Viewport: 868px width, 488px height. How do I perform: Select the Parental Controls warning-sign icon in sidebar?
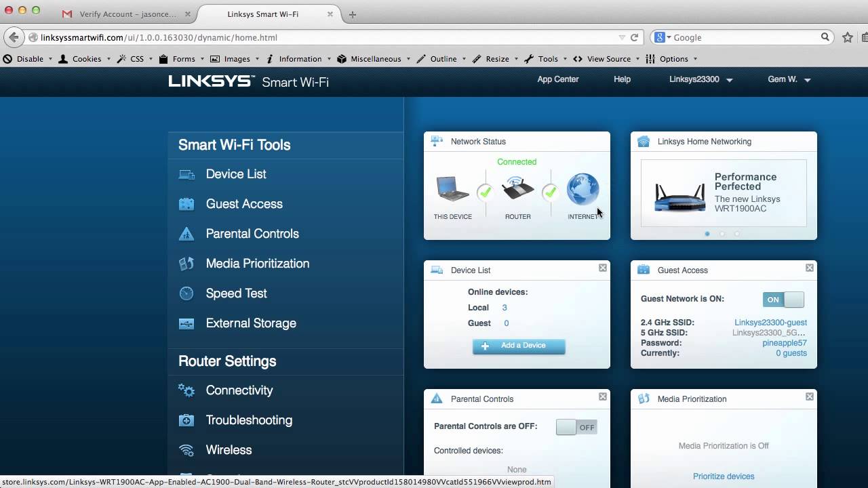click(x=186, y=234)
